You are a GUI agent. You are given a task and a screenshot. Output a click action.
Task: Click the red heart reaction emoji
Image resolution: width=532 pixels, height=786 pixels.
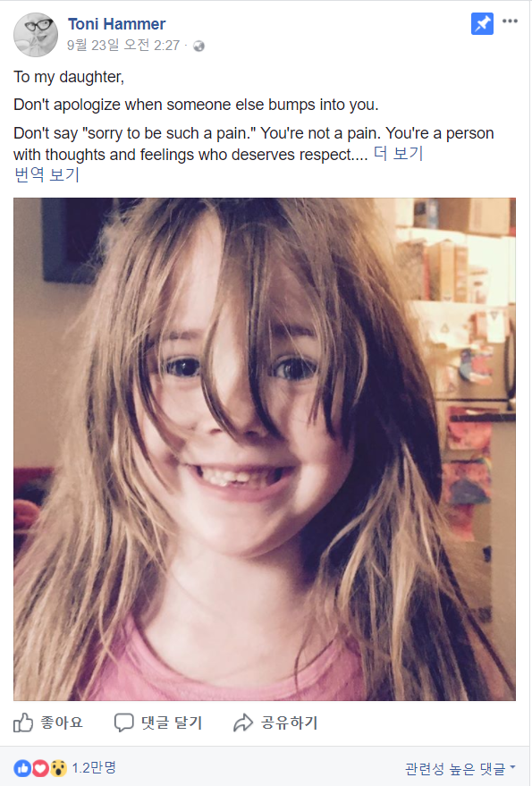pyautogui.click(x=40, y=768)
